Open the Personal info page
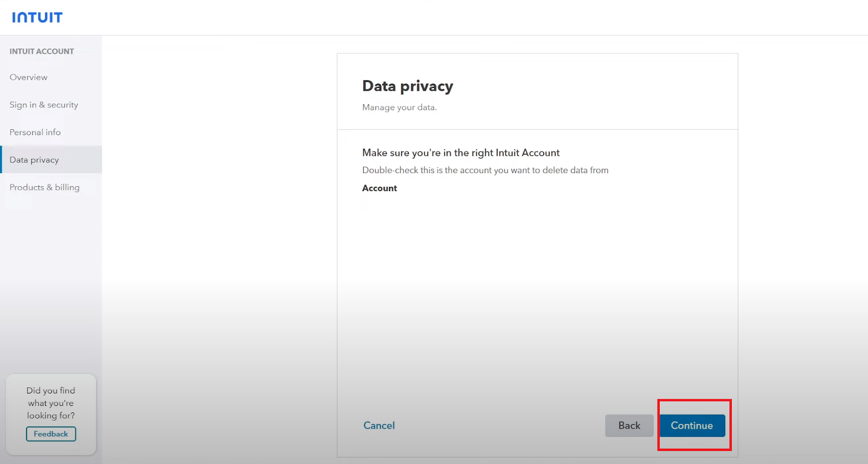 (x=35, y=132)
